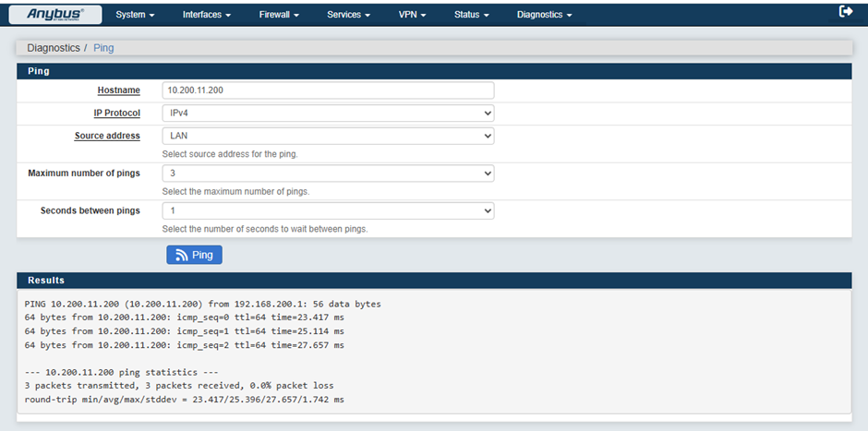Click the Diagnostics breadcrumb link
The image size is (868, 431).
pos(54,47)
